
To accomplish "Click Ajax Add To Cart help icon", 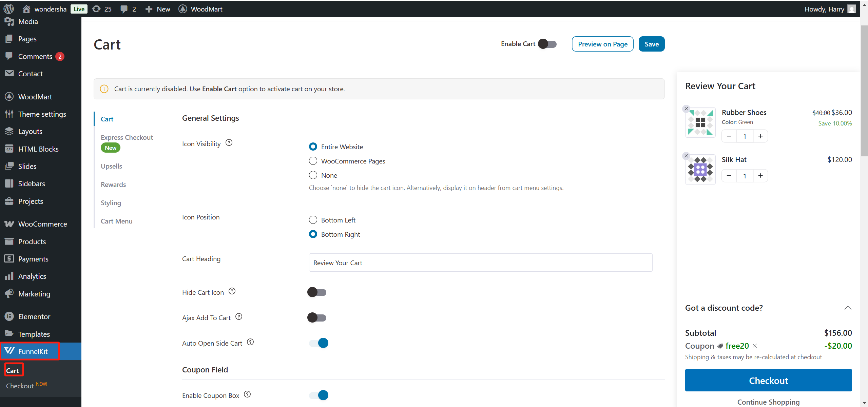I will [x=239, y=317].
